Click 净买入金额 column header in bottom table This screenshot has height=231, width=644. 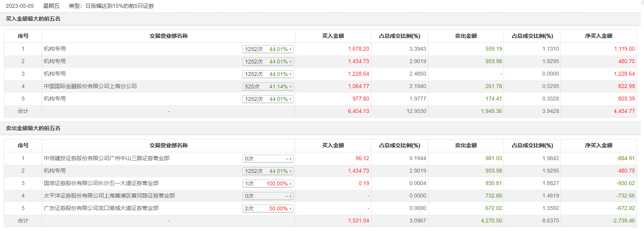[x=598, y=145]
